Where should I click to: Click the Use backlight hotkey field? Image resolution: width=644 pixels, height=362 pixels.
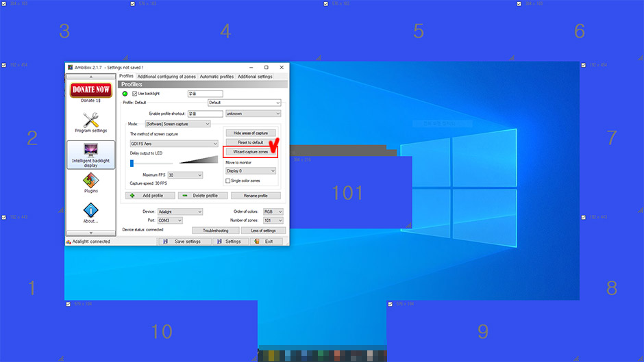click(206, 94)
